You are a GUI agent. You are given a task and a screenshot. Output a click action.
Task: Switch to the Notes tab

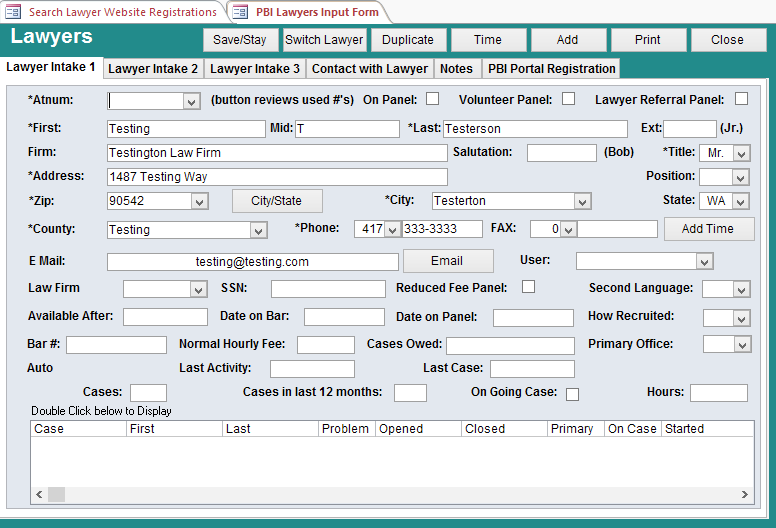click(456, 69)
